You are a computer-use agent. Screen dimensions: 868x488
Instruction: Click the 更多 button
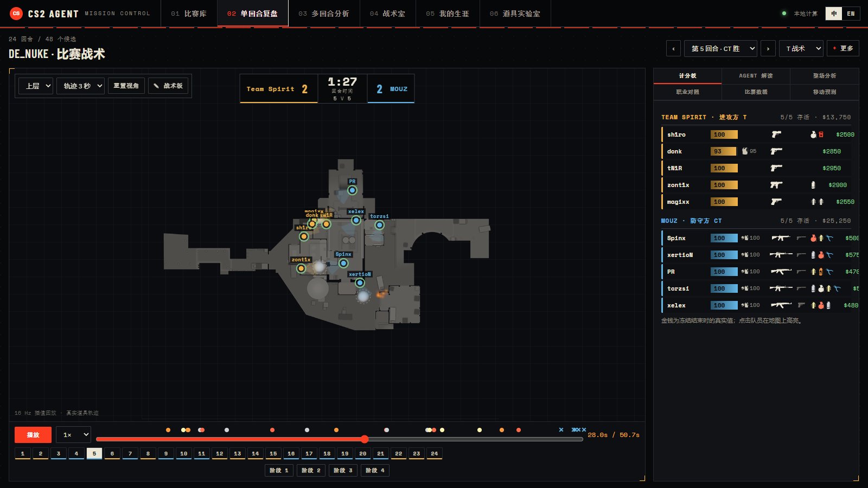[843, 48]
